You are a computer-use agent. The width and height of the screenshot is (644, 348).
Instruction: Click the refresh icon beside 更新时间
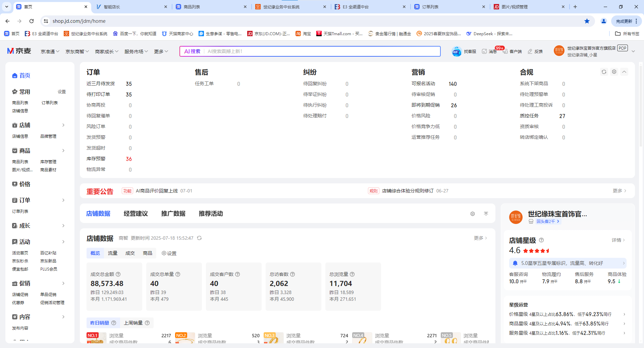click(x=199, y=238)
